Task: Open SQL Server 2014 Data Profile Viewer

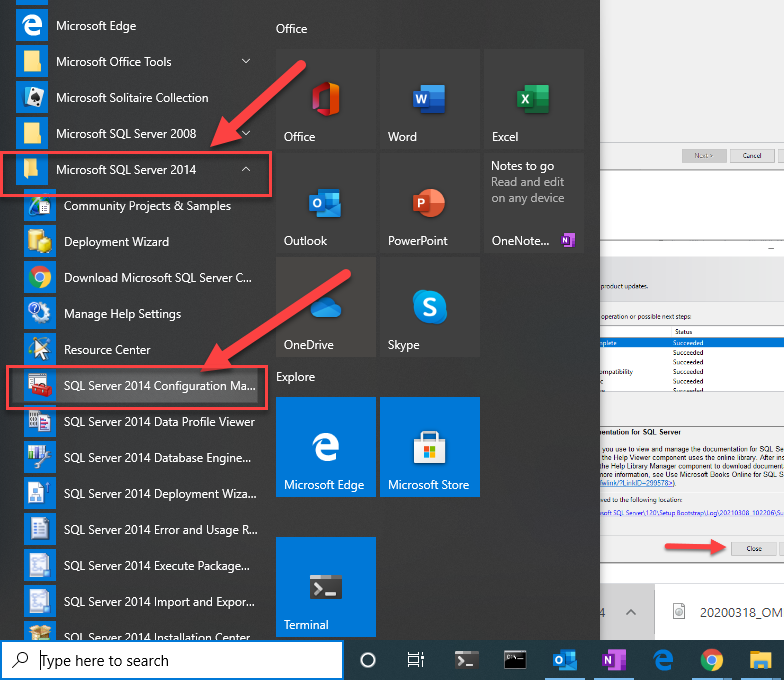Action: coord(140,422)
